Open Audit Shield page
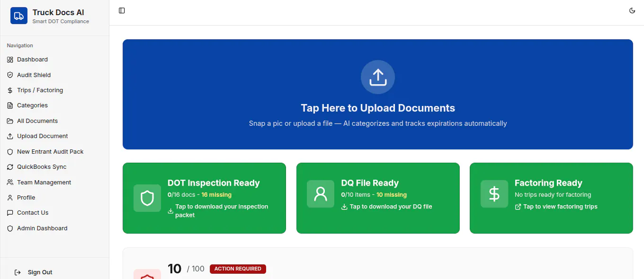Image resolution: width=644 pixels, height=279 pixels. click(54, 75)
